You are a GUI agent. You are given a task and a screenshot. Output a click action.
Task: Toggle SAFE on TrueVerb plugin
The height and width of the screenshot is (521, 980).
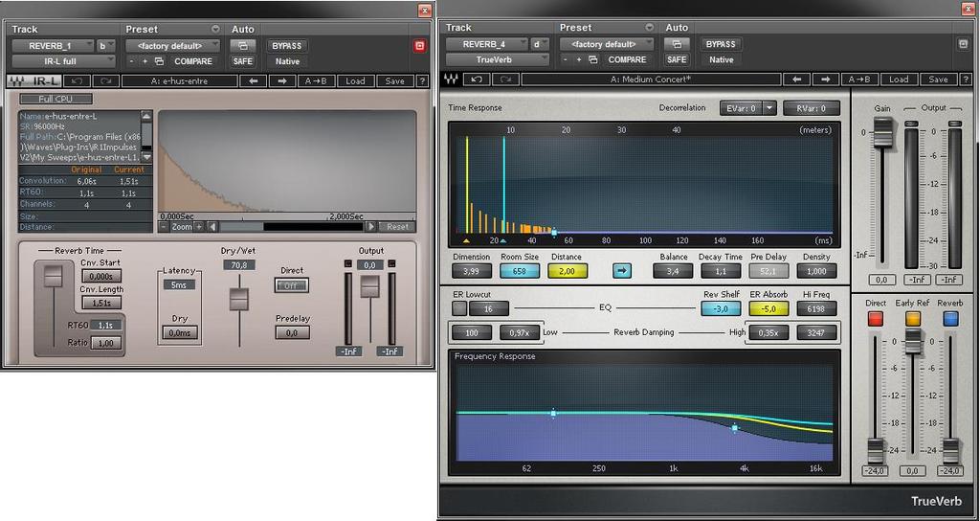(x=677, y=59)
